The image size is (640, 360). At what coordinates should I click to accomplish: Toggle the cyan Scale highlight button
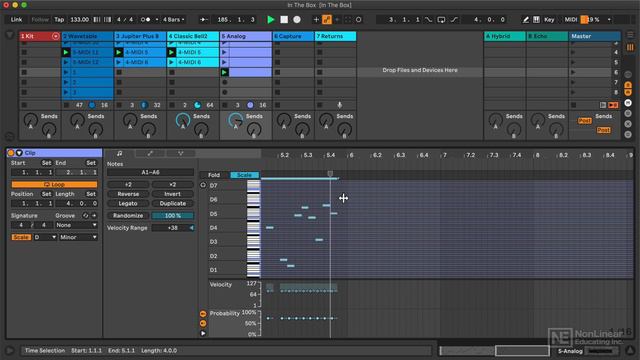click(x=244, y=175)
